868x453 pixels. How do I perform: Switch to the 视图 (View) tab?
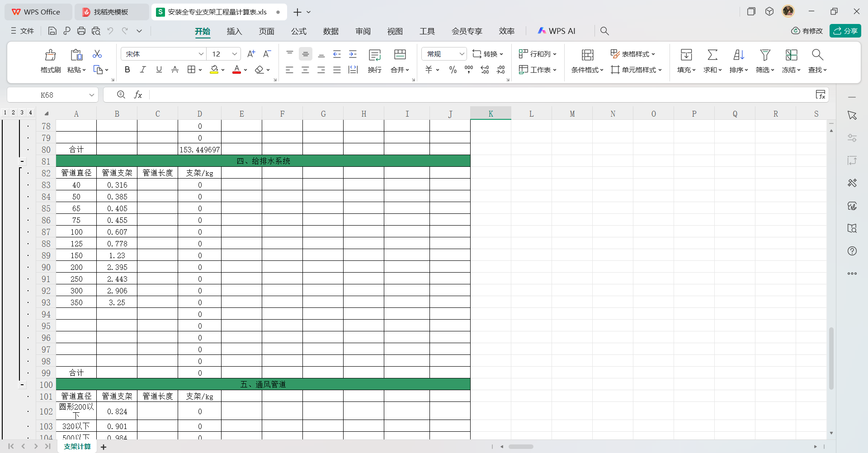(x=395, y=31)
